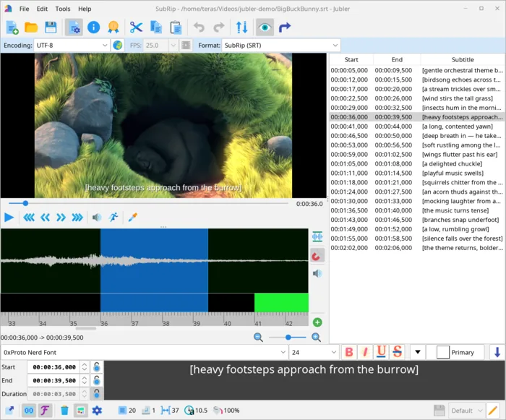Click the running man speed icon
The image size is (506, 420).
tap(113, 218)
